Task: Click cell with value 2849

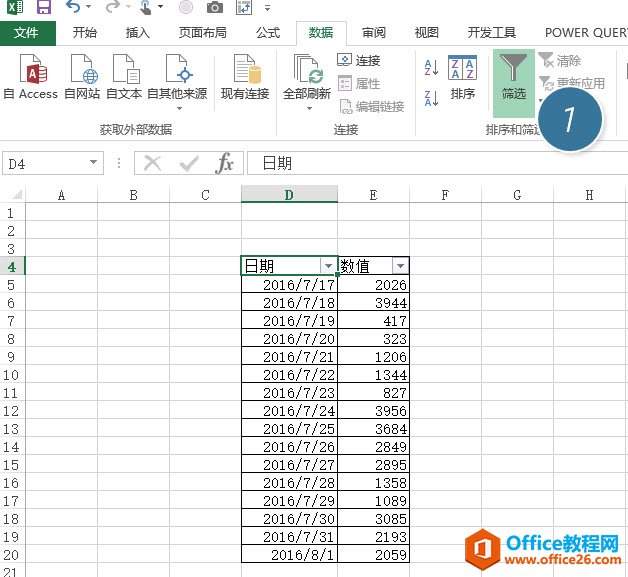Action: pos(373,446)
